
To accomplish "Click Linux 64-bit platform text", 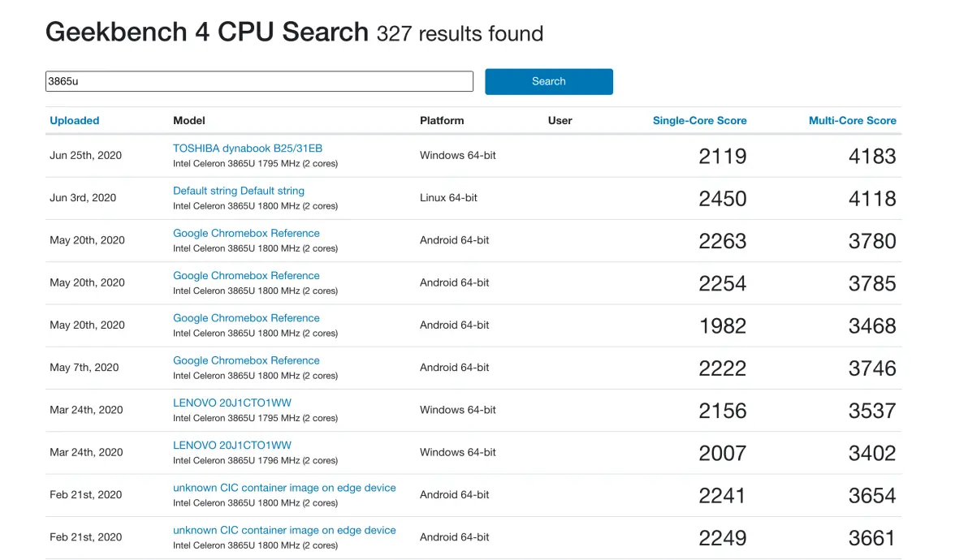I will coord(448,198).
